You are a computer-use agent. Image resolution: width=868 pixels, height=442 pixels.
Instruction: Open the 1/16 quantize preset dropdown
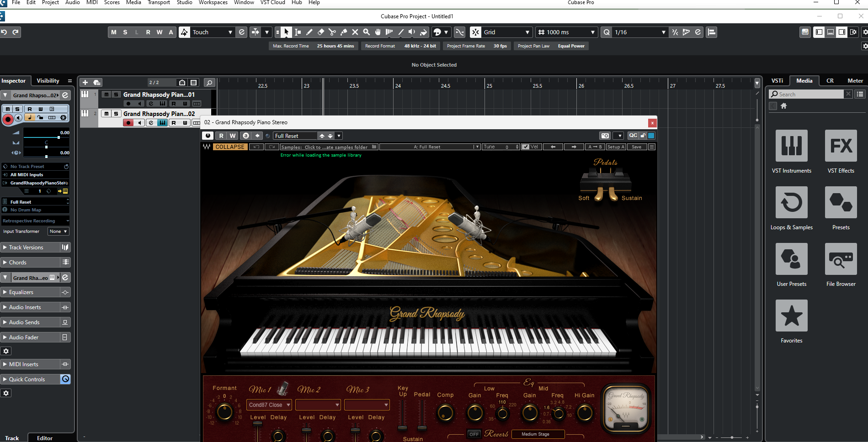640,32
